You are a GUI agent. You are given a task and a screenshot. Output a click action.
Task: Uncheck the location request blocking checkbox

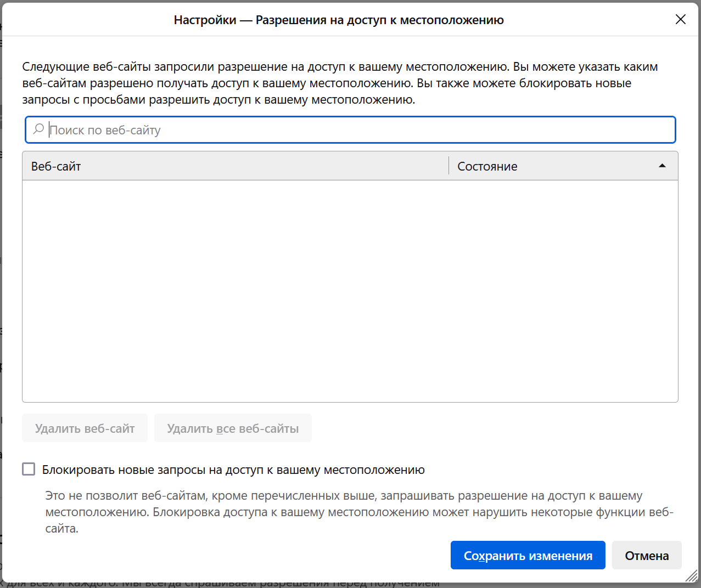pyautogui.click(x=28, y=469)
